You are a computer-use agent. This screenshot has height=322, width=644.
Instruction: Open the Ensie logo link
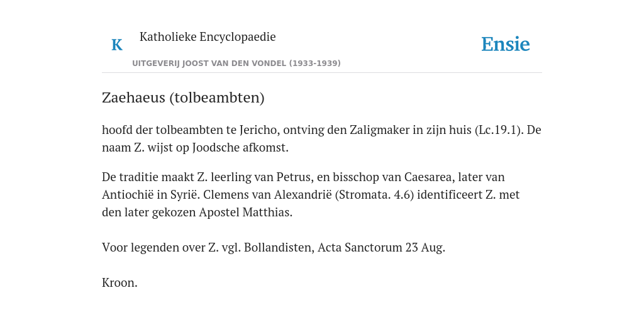tap(506, 45)
